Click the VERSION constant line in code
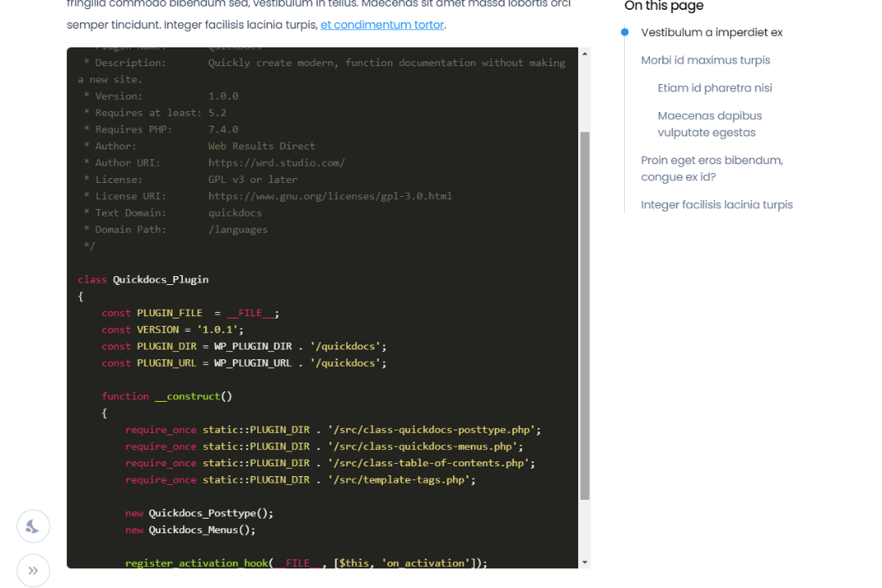 (x=172, y=330)
